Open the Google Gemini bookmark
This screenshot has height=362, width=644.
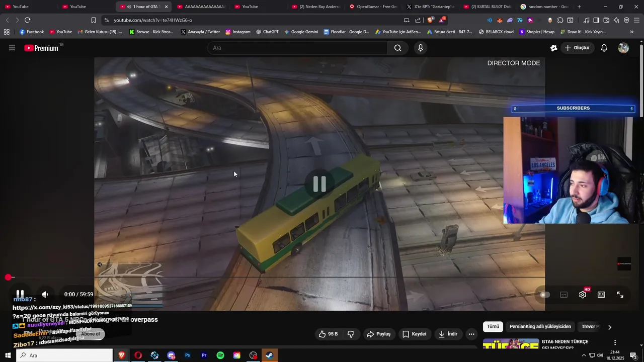pos(301,32)
